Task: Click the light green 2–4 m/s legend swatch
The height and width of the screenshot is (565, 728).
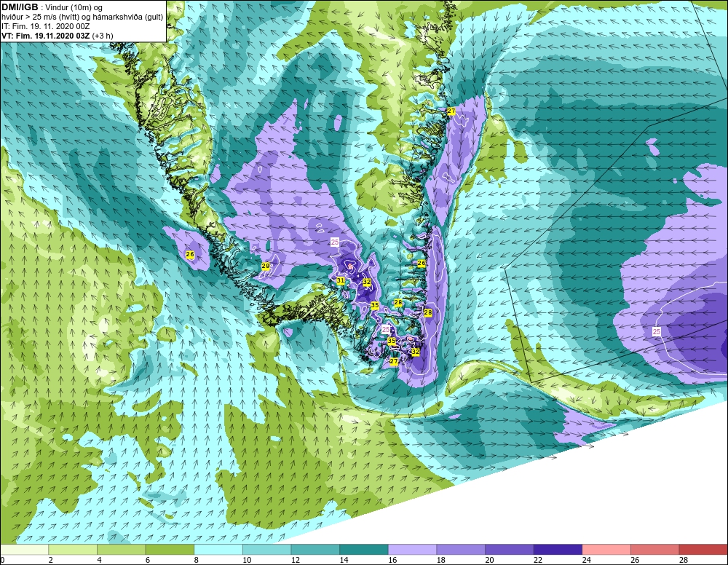Action: coord(72,550)
